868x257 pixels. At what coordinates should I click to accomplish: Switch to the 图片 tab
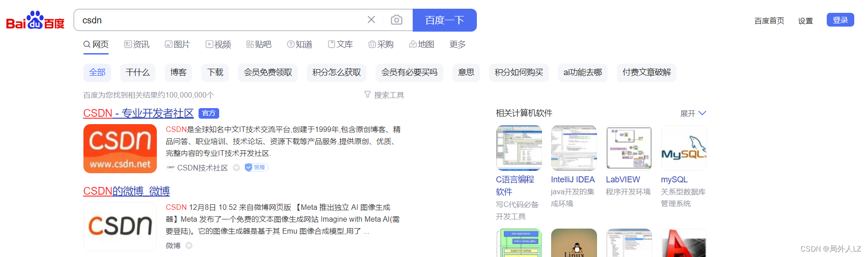point(177,44)
